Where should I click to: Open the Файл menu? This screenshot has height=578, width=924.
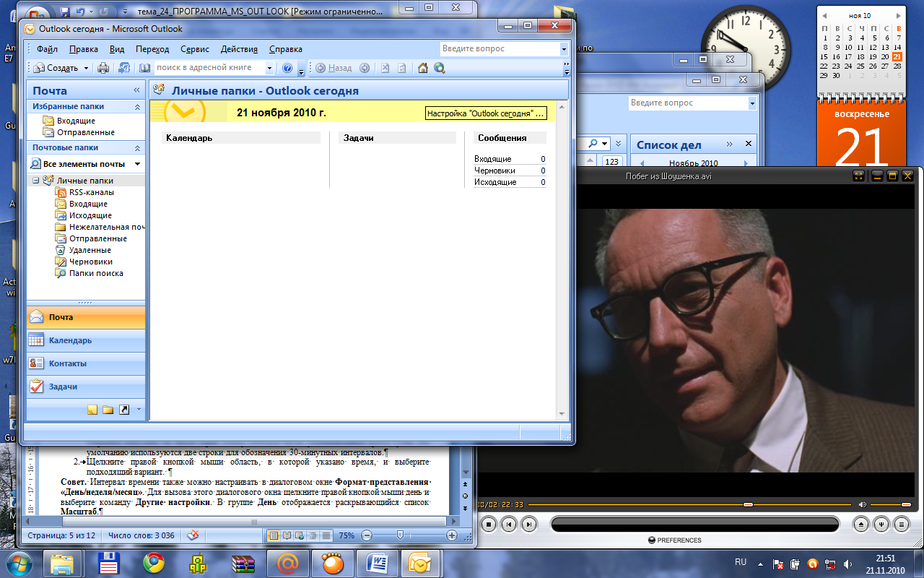click(47, 49)
